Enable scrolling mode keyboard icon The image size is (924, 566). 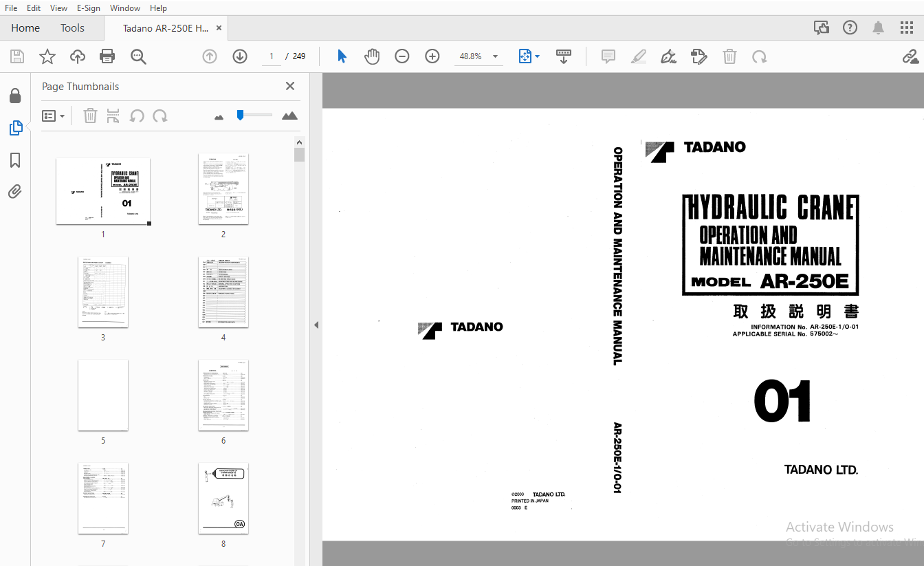(564, 56)
